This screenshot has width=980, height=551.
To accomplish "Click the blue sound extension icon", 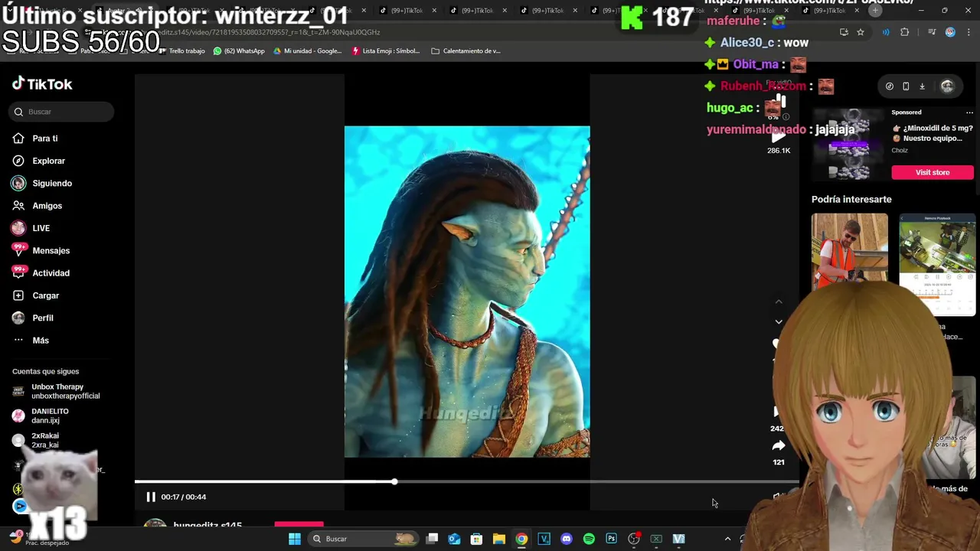I will click(x=886, y=32).
